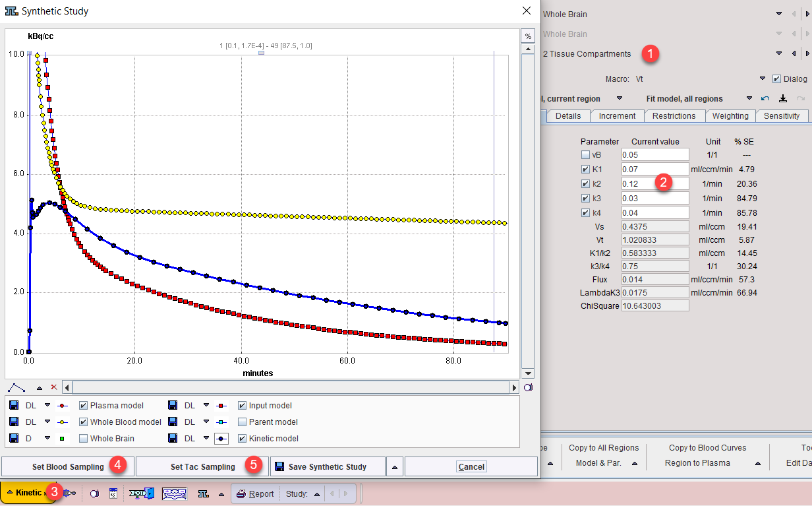
Task: Click the Set Tac Sampling button
Action: coord(202,467)
